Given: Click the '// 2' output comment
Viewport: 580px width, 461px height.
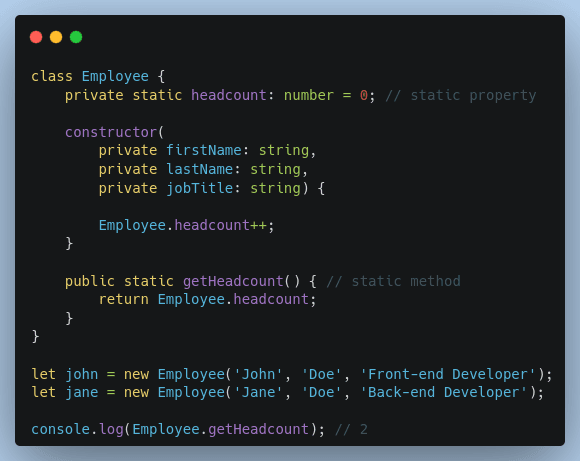Looking at the screenshot, I should [351, 429].
